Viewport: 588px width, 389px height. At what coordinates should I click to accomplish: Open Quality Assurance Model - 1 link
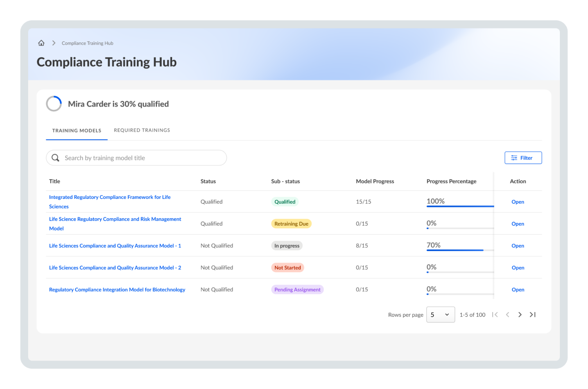pos(115,246)
